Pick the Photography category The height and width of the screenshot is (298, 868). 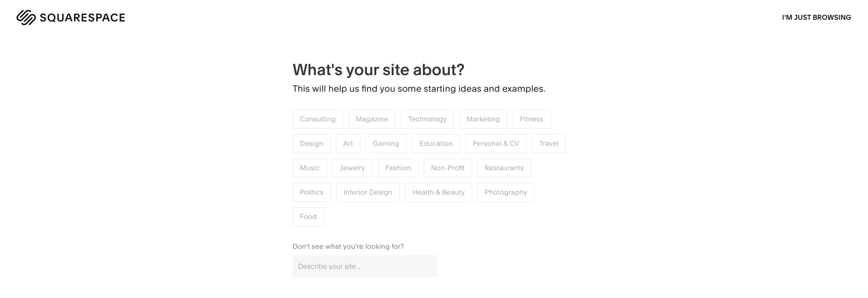[x=506, y=192]
